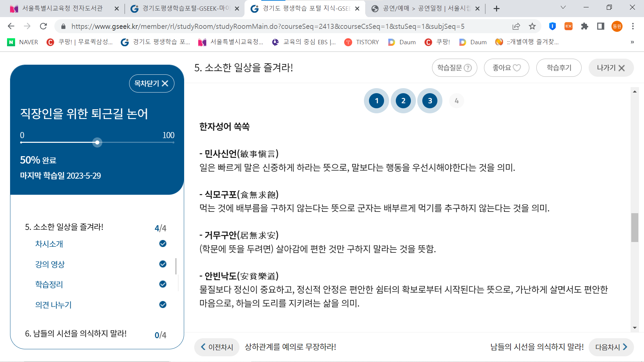
Task: Click the 의견 나누기 completion checkmark
Action: point(163,305)
